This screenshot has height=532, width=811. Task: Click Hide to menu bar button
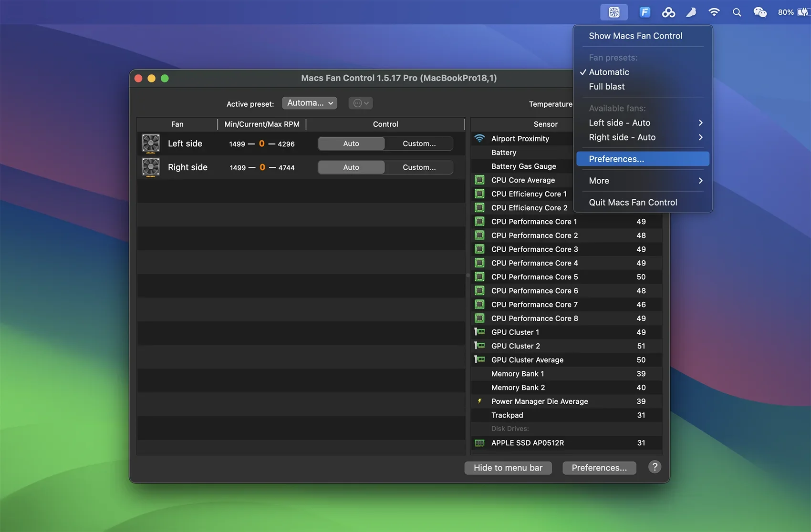click(x=508, y=468)
